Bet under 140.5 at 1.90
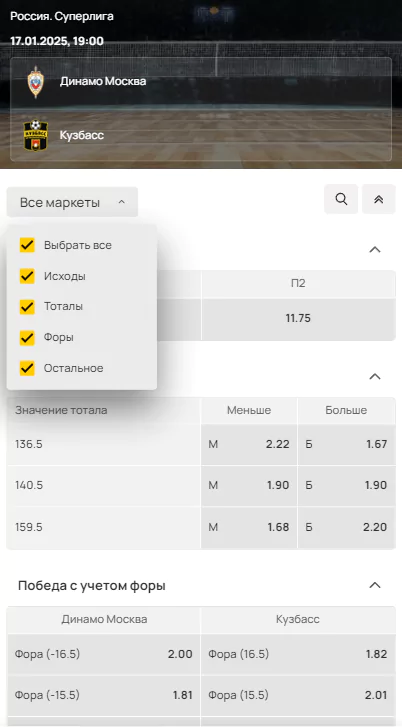The width and height of the screenshot is (402, 727). click(x=249, y=485)
